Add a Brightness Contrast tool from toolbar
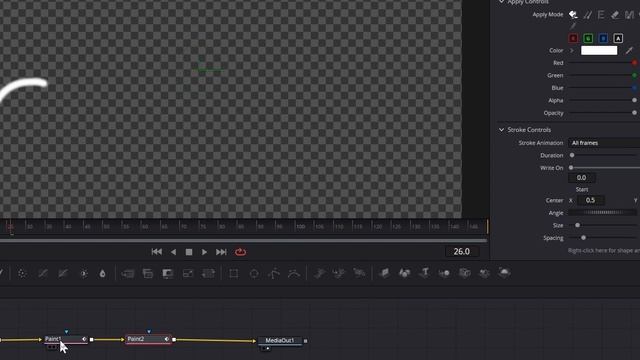The height and width of the screenshot is (360, 640). [83, 273]
